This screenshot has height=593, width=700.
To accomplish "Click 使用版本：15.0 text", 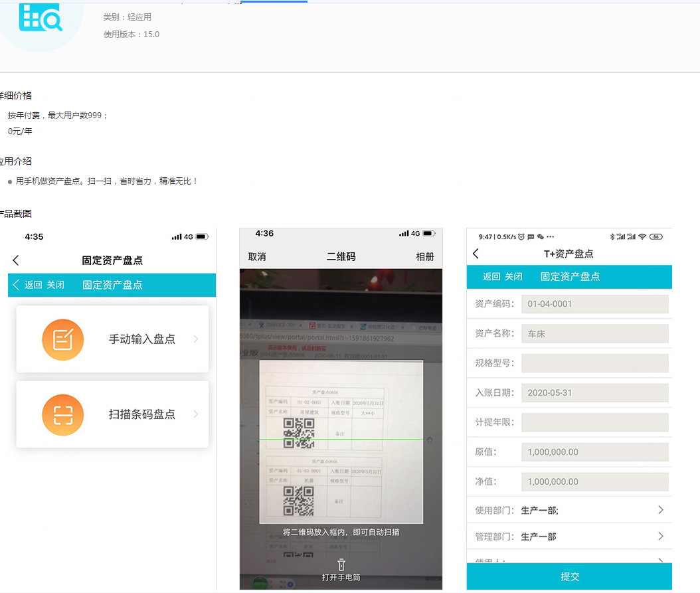I will (131, 35).
